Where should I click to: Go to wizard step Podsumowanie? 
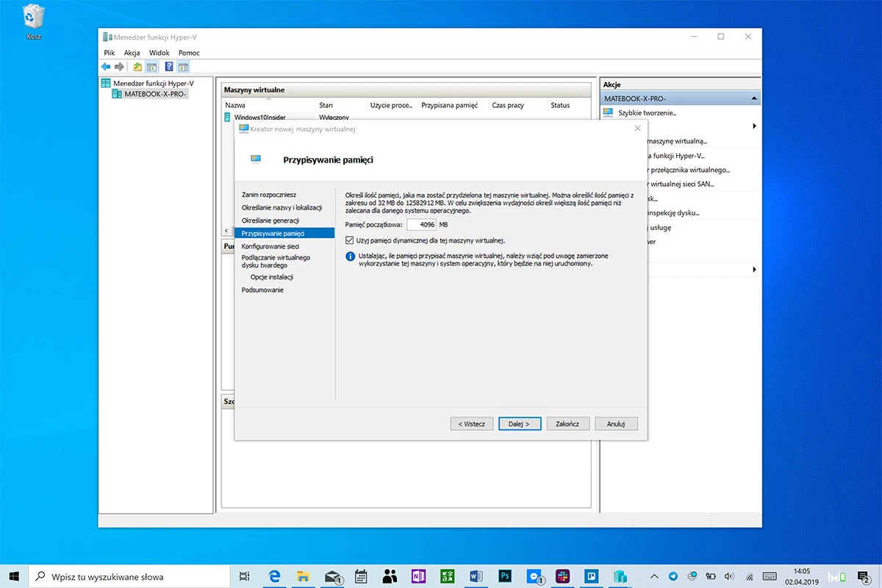tap(262, 290)
